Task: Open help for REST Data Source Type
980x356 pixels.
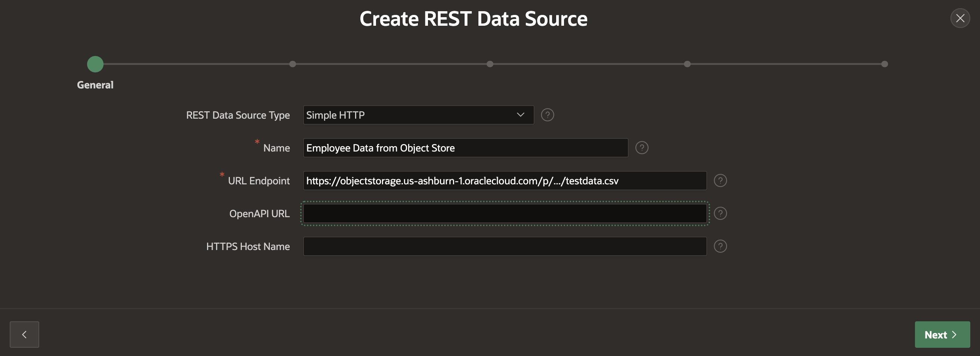Action: (x=548, y=115)
